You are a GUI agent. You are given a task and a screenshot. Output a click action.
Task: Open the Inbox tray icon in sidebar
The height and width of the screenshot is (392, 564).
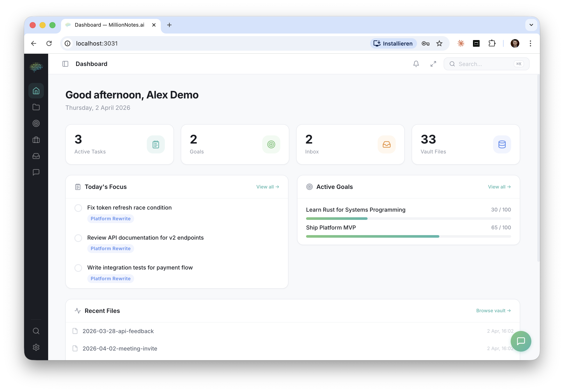[x=36, y=156]
